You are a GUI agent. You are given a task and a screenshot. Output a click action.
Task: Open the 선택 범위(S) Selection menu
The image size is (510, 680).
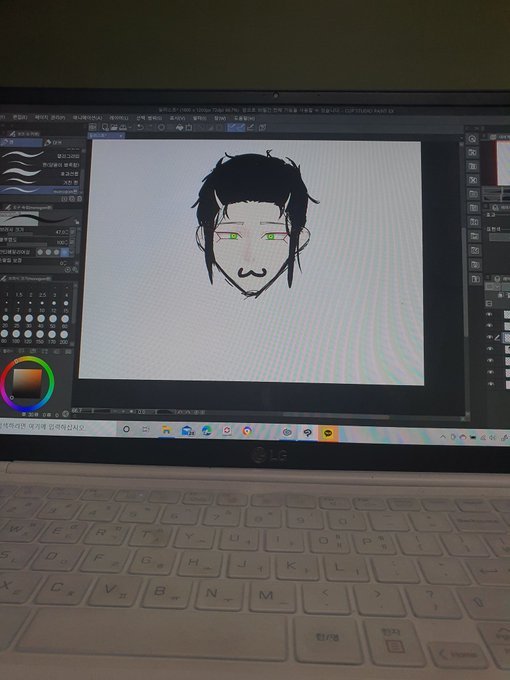pos(149,118)
